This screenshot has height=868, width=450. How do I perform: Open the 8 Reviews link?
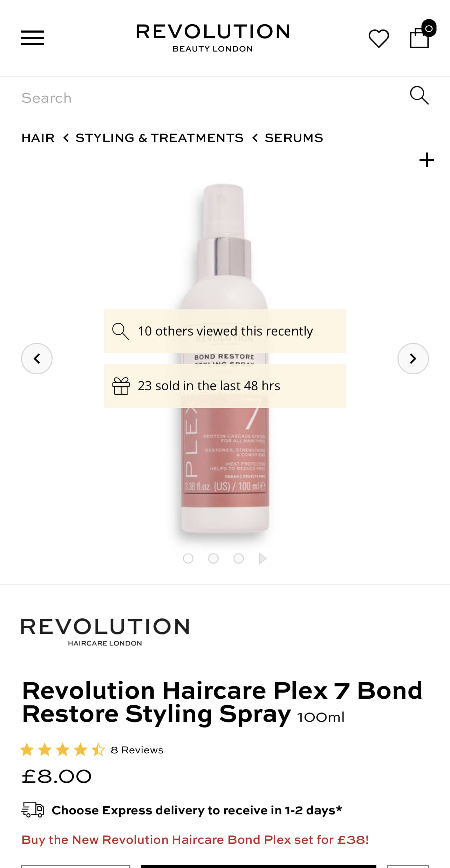click(x=137, y=750)
